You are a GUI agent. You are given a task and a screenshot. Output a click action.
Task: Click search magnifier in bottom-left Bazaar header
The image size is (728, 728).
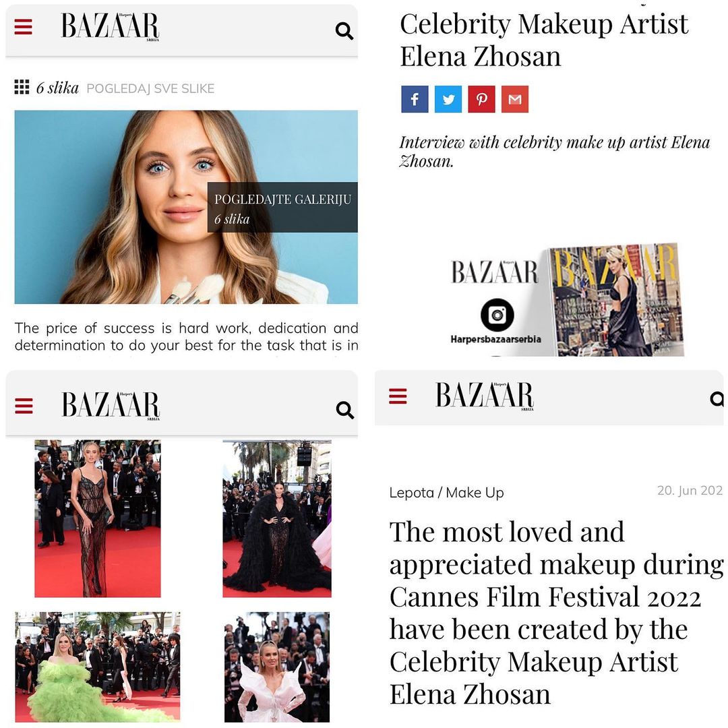point(344,410)
